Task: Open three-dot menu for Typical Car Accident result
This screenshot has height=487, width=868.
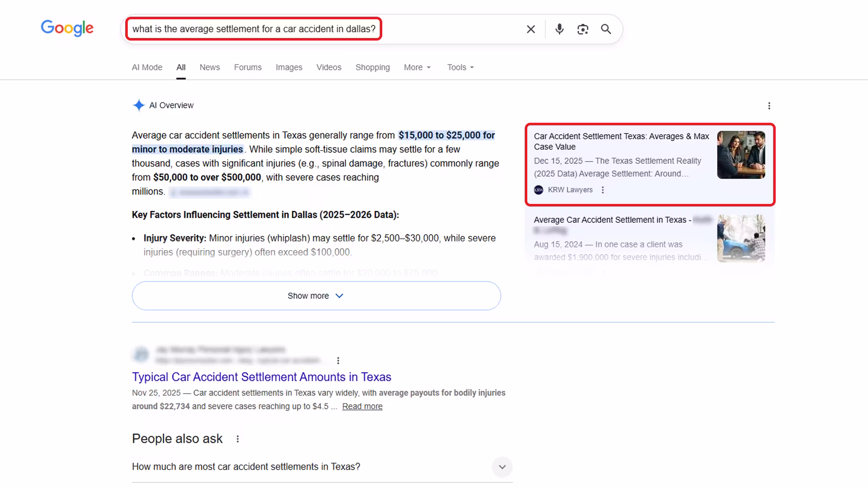Action: (x=338, y=361)
